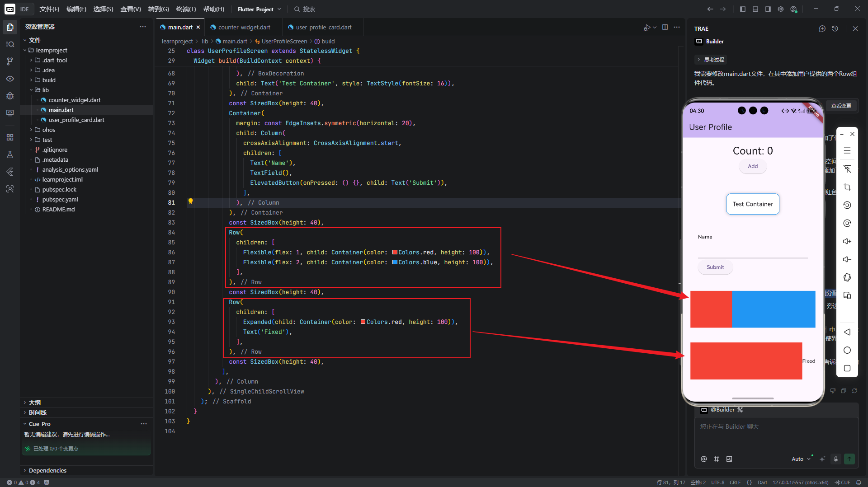The image size is (868, 487).
Task: Open the 终端(T) menu
Action: tap(186, 9)
